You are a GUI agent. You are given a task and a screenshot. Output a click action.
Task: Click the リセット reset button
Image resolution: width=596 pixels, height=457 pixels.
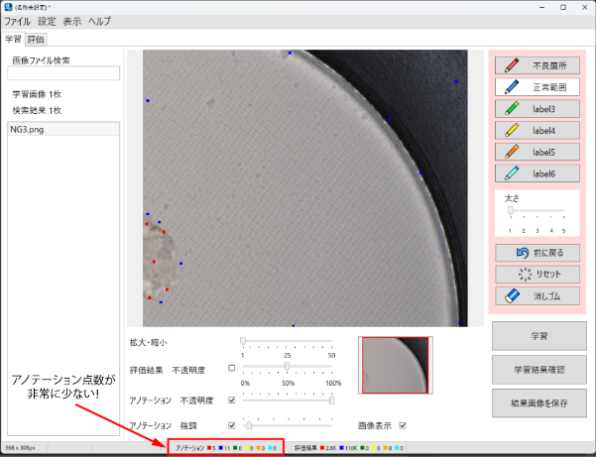(537, 274)
